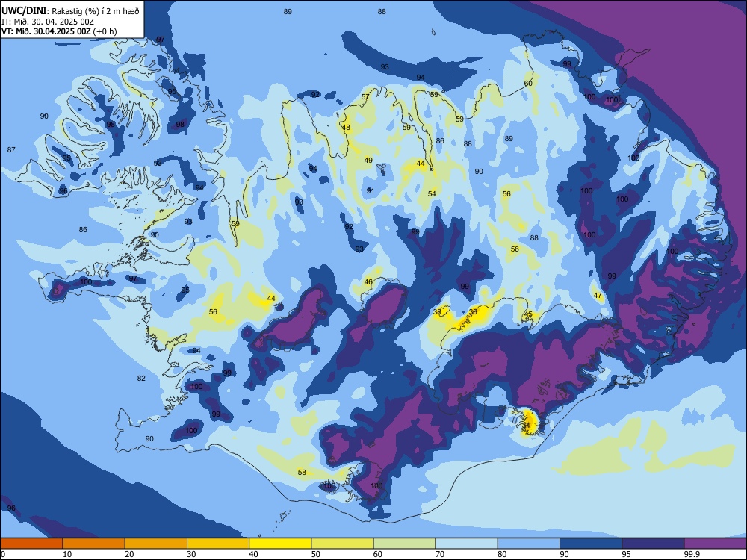Click the pale blue 70–80 legend swatch
This screenshot has height=560, width=747.
(x=467, y=544)
